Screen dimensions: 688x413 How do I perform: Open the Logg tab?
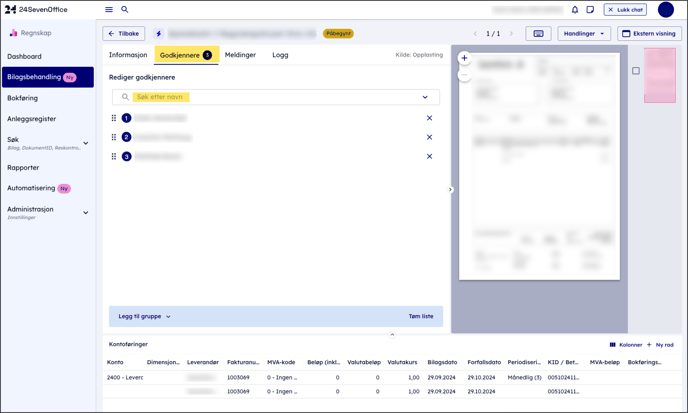click(x=280, y=55)
